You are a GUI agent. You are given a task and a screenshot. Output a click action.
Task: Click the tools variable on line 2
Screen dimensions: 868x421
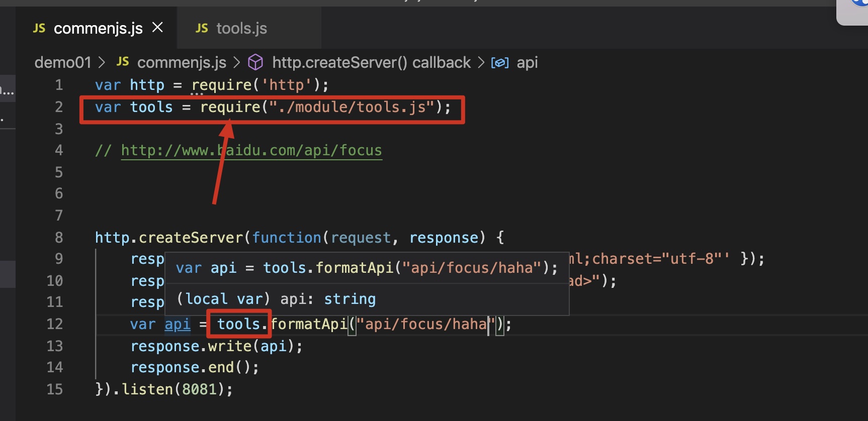coord(151,107)
